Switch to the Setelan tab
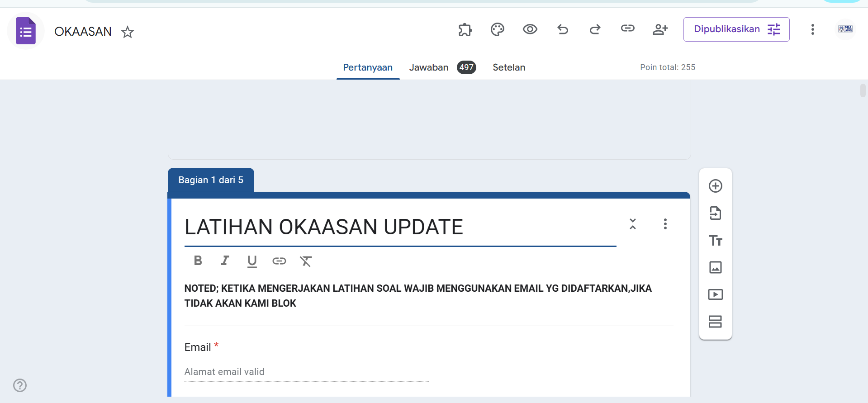 (509, 67)
